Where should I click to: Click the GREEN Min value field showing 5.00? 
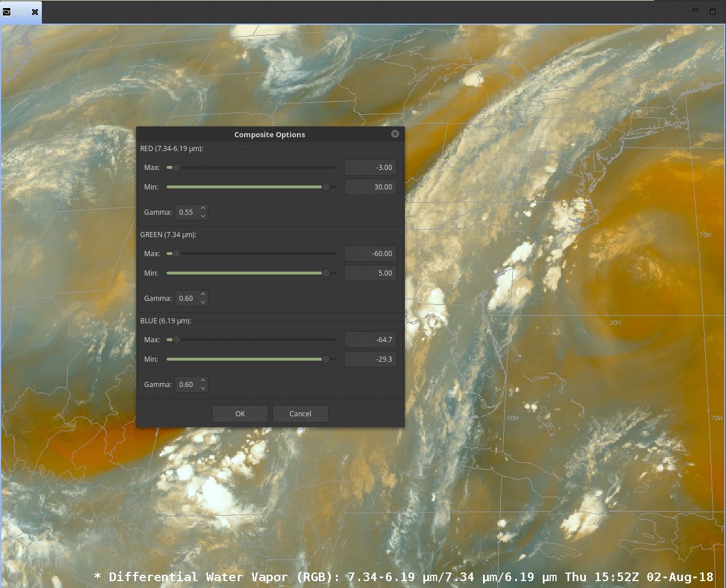point(370,273)
